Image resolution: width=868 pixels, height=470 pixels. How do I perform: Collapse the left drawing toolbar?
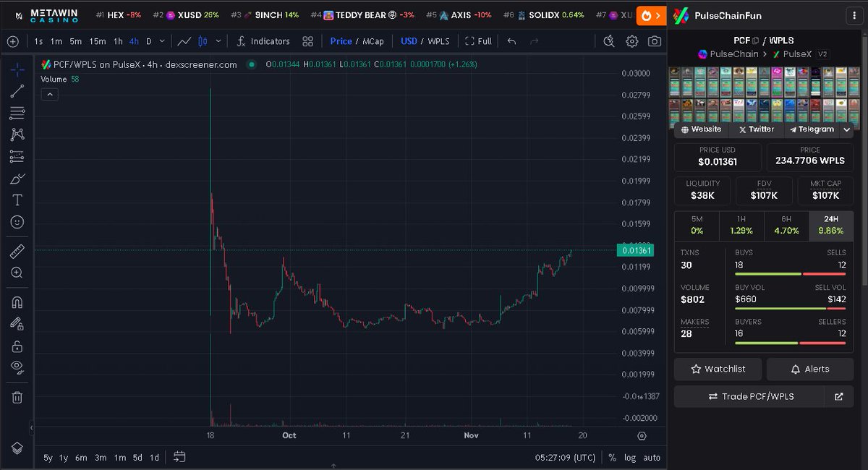(x=31, y=428)
